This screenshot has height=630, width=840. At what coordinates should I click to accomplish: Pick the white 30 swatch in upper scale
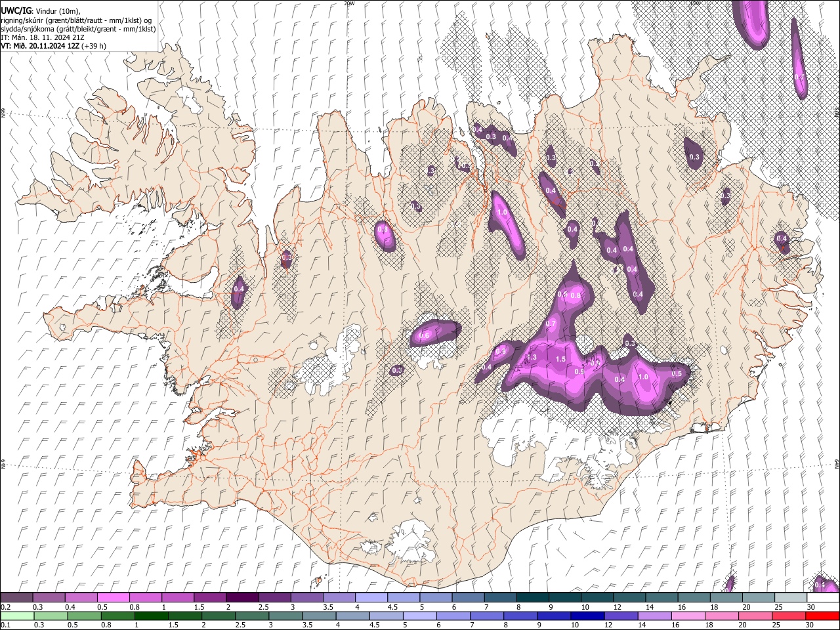coord(823,598)
